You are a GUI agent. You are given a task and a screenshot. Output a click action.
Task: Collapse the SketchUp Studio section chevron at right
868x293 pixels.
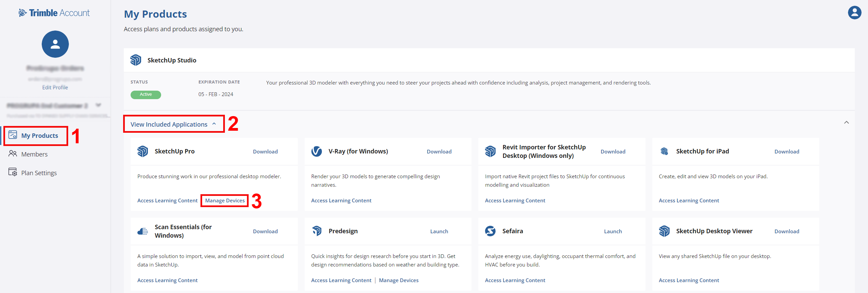click(x=847, y=122)
